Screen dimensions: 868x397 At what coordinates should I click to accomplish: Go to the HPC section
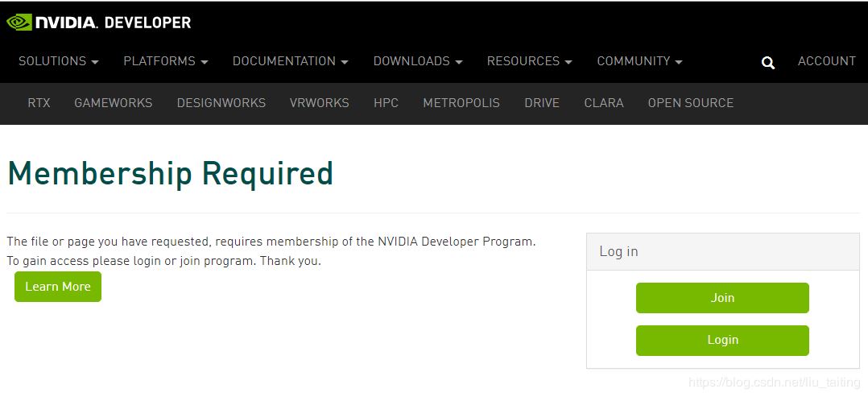(x=386, y=103)
